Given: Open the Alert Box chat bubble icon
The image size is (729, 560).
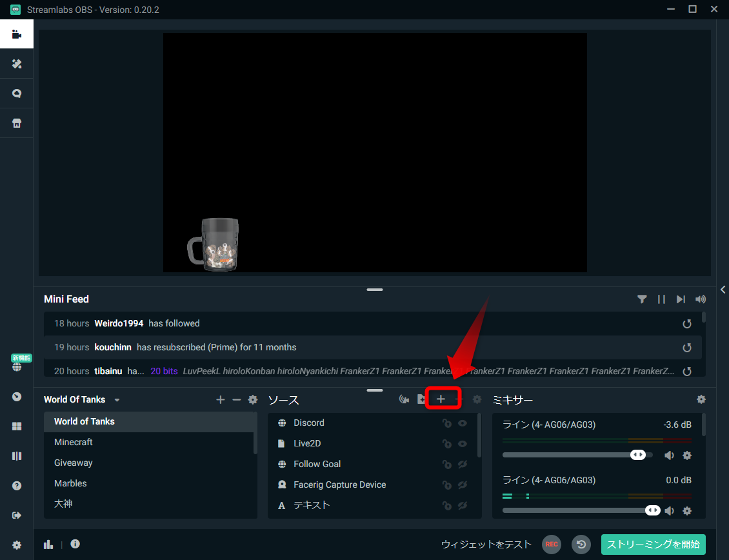Looking at the screenshot, I should coord(17,94).
